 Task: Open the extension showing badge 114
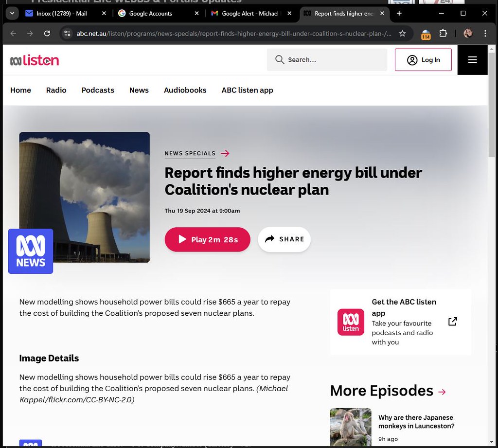pos(426,34)
